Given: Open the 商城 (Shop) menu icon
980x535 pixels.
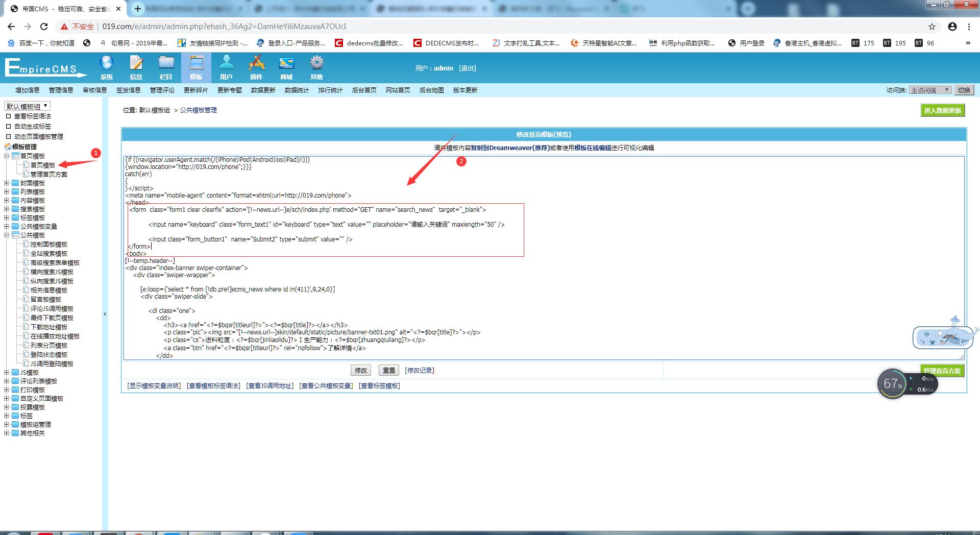Looking at the screenshot, I should [286, 67].
